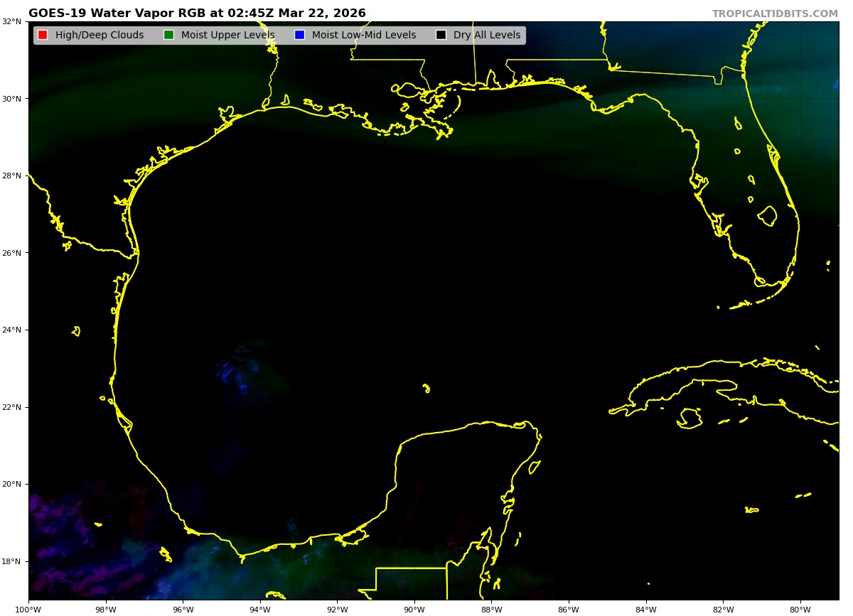Click the 32°N latitude axis label
This screenshot has width=853, height=616.
coord(12,21)
